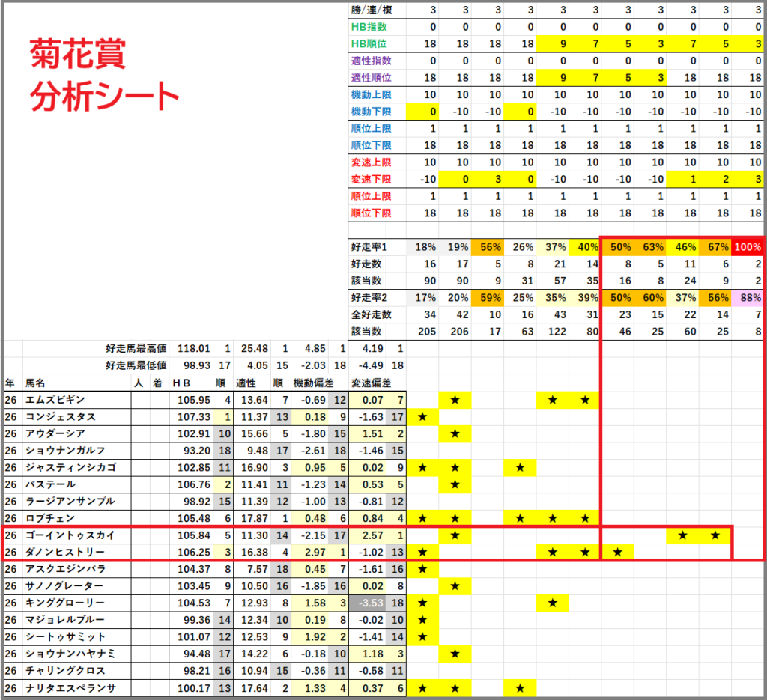Select the horse name マジョレルブルー
This screenshot has width=767, height=700.
pos(65,621)
